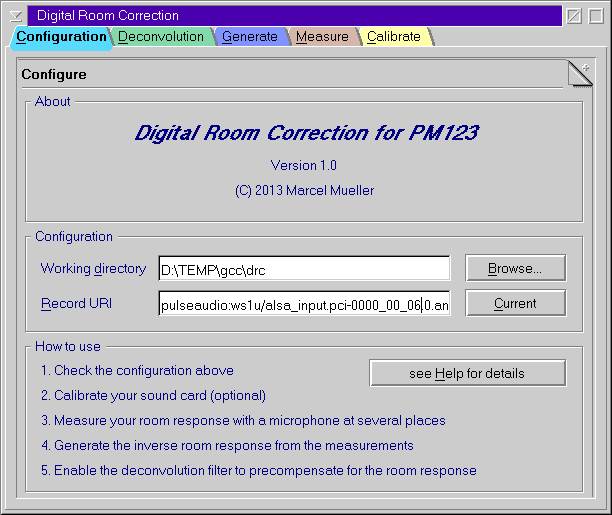
Task: Focus the Working directory text field
Action: 304,269
